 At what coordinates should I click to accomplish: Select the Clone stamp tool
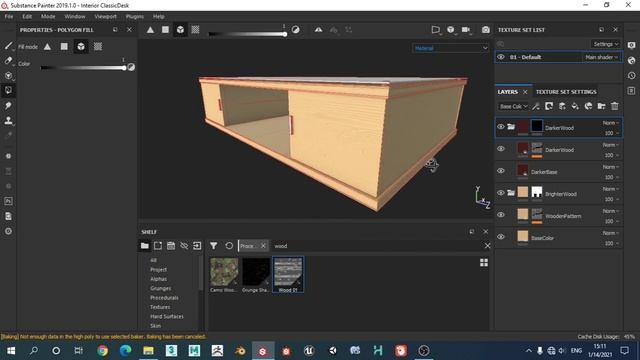[x=8, y=120]
